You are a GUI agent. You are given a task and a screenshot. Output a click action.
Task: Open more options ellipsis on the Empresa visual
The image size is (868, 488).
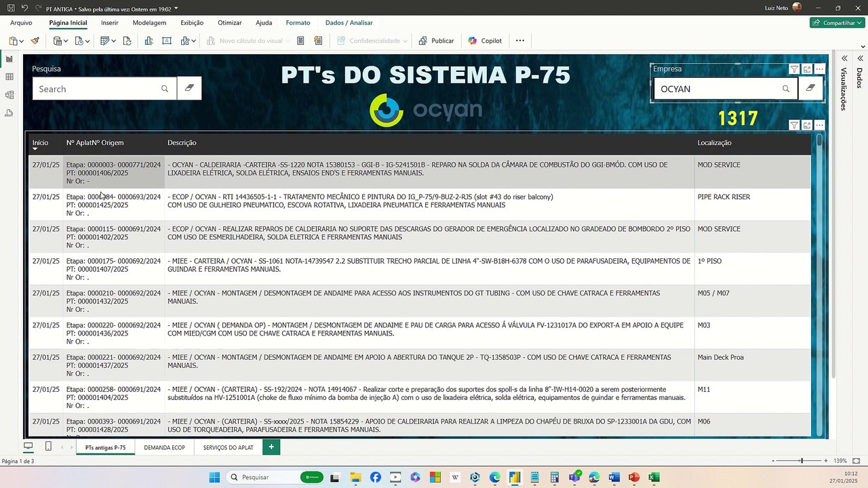coord(820,69)
